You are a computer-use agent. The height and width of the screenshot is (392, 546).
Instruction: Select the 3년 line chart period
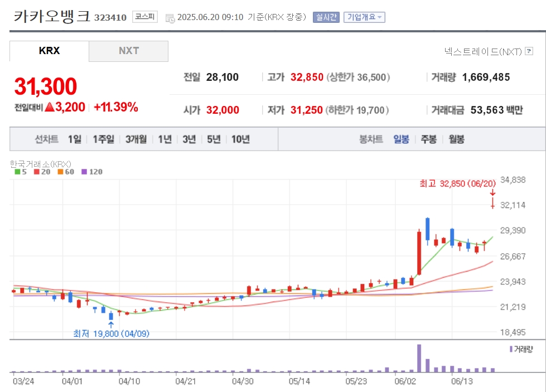189,139
